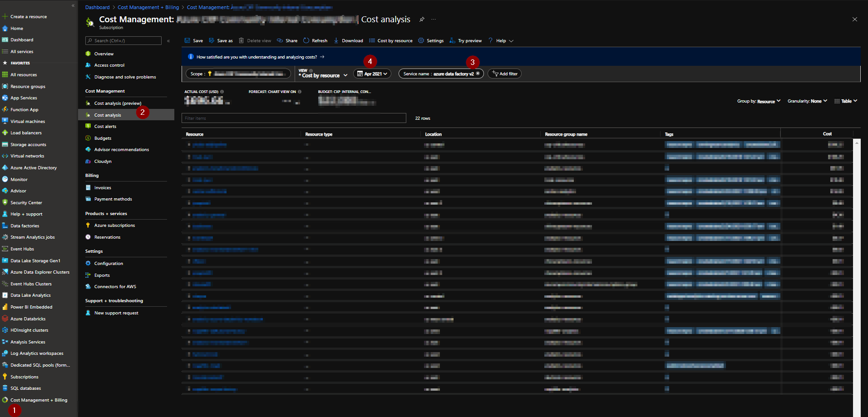Collapse the left portal sidebar

(73, 5)
